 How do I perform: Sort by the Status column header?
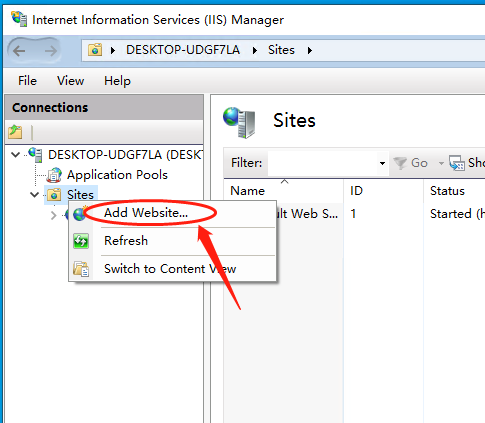pyautogui.click(x=447, y=191)
